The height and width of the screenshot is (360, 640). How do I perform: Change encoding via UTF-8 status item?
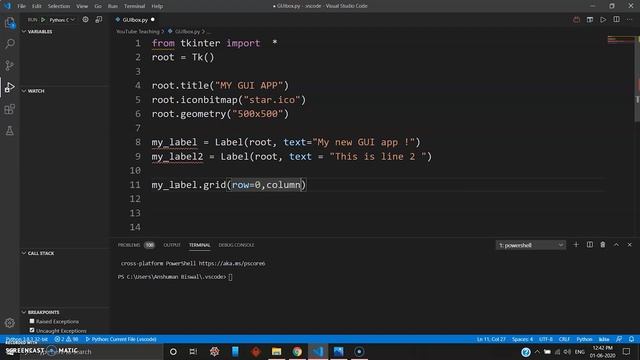[546, 339]
